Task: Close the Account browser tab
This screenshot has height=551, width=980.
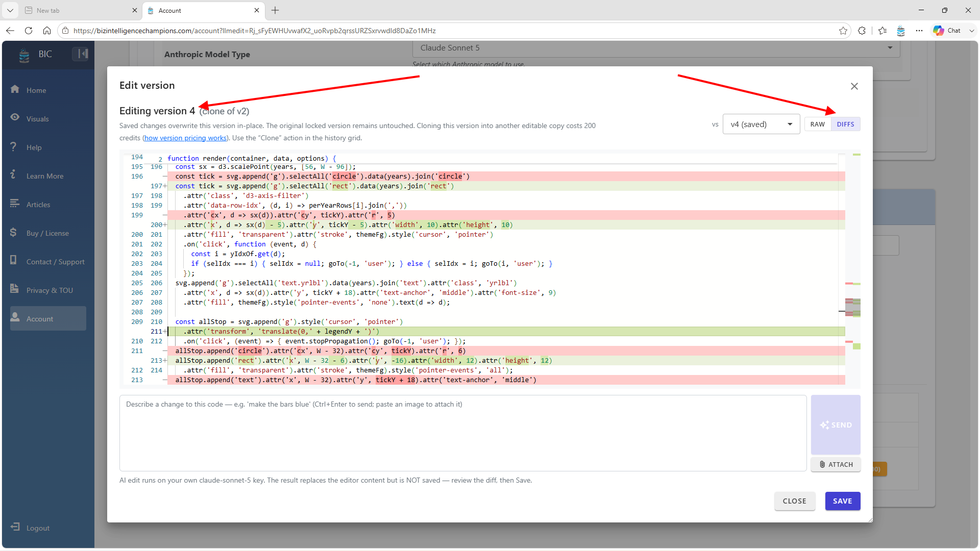Action: (x=257, y=10)
